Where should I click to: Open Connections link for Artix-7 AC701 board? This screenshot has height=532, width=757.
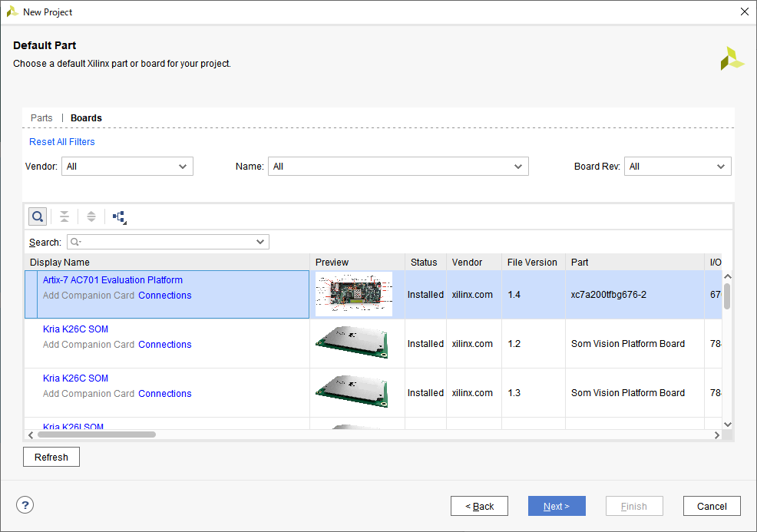[x=164, y=295]
